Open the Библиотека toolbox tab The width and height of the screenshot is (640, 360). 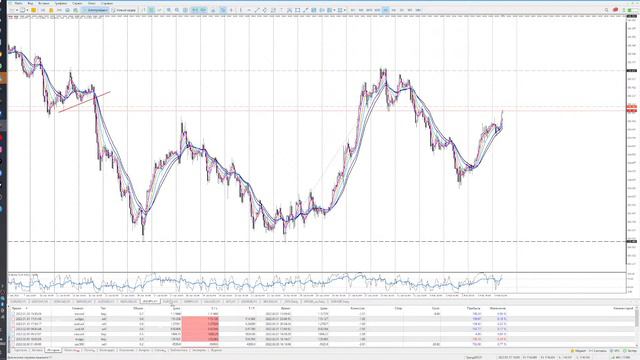[179, 350]
